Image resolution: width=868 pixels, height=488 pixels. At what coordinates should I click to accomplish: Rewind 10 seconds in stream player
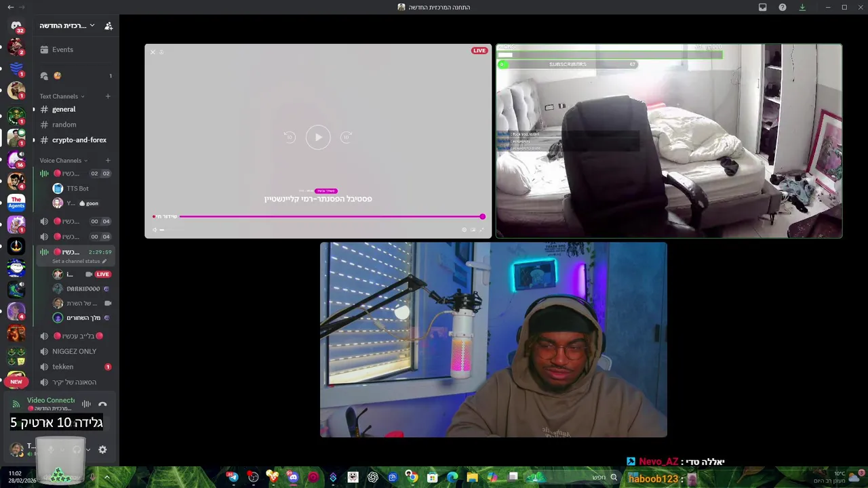290,137
